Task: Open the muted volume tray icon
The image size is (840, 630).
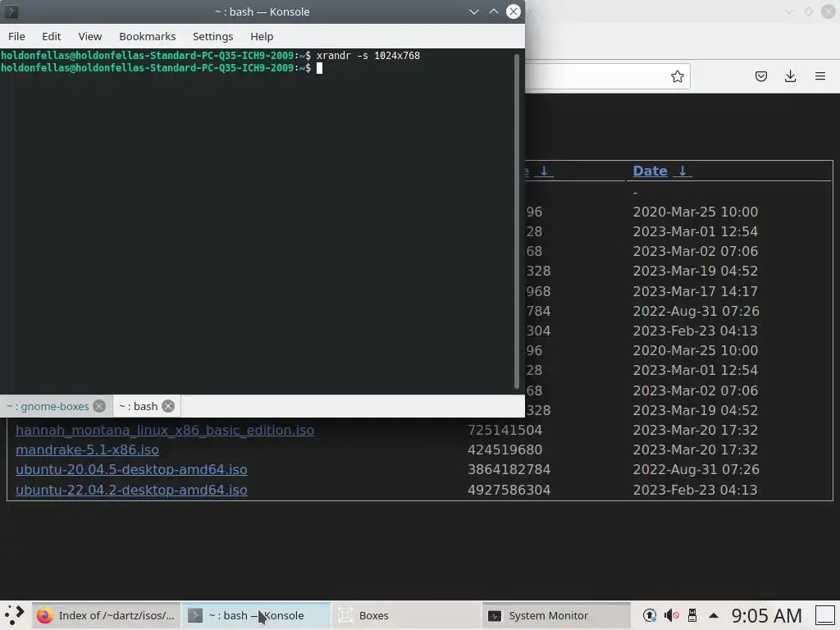Action: point(671,615)
